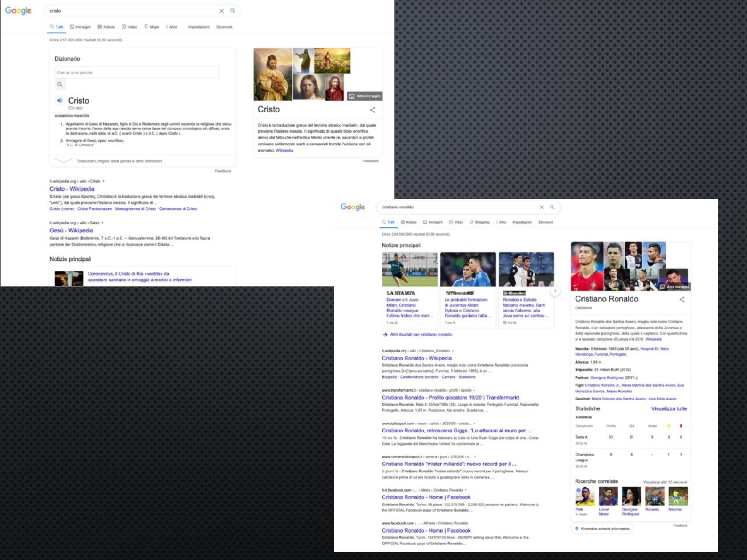747x560 pixels.
Task: Open the dropdown arrow next to it.wikipedia.org › wiki › Cristo
Action: pos(104,181)
